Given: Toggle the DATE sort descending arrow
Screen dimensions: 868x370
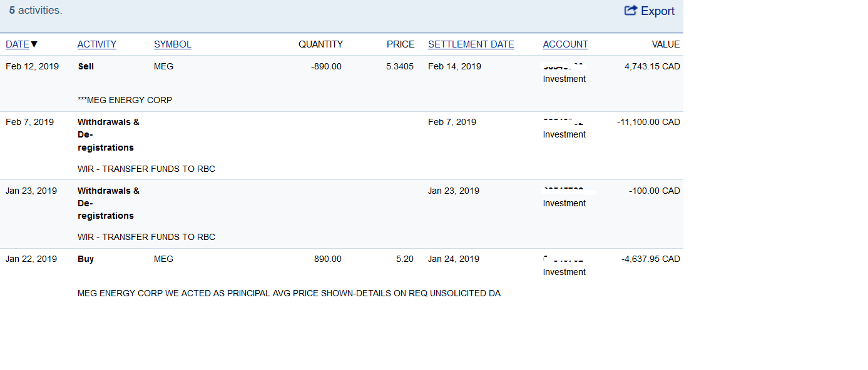Looking at the screenshot, I should coord(34,44).
